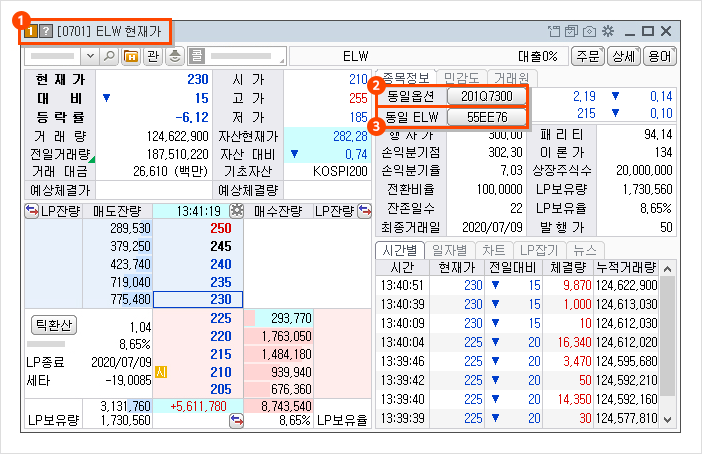Click the 누적거래량 column header

point(626,268)
